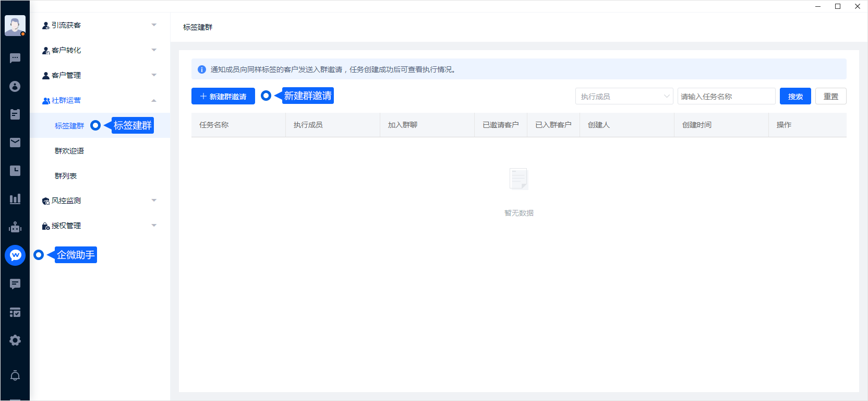Open the clock history sidebar icon
The image size is (868, 401).
tap(15, 171)
